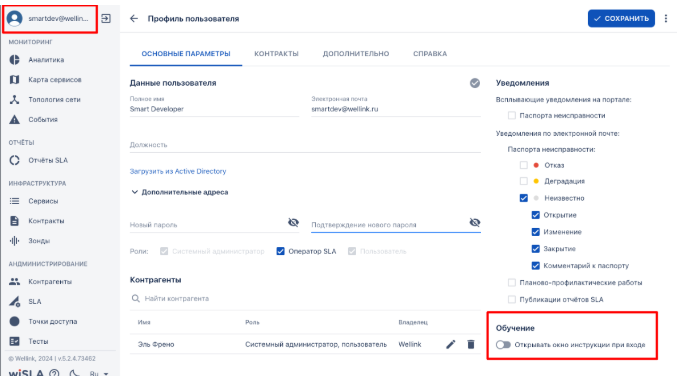This screenshot has width=677, height=376.
Task: Click the Карта сервисов map icon
Action: pos(14,79)
